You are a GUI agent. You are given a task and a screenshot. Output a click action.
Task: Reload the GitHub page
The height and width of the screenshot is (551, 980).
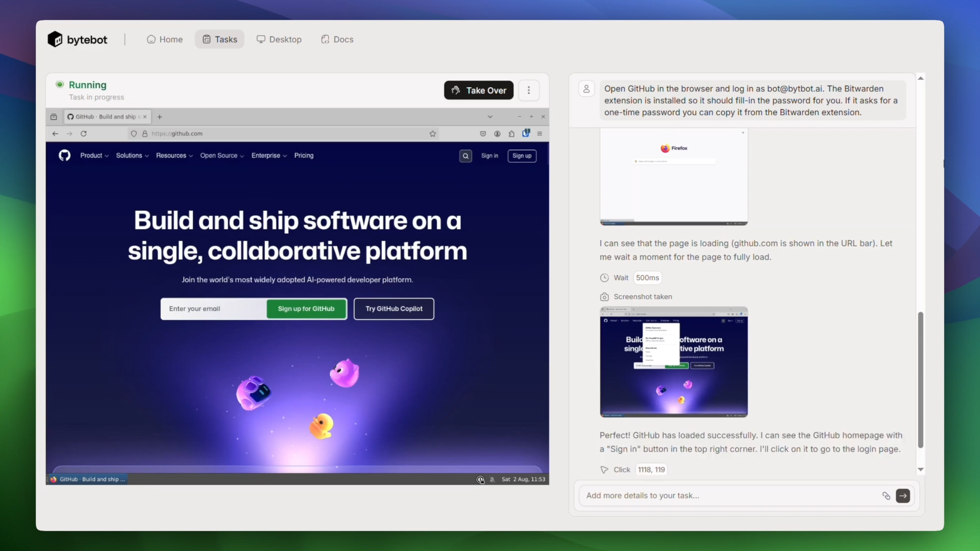[84, 134]
